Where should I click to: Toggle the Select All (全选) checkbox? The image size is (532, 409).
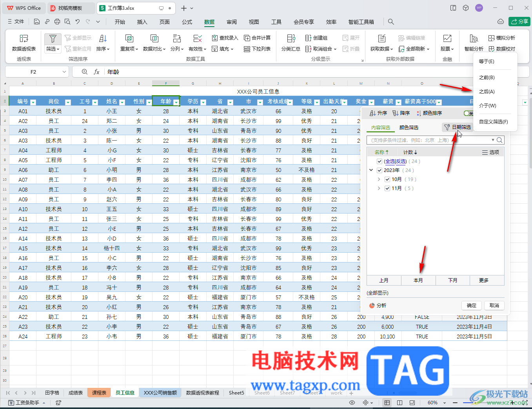[x=379, y=161]
